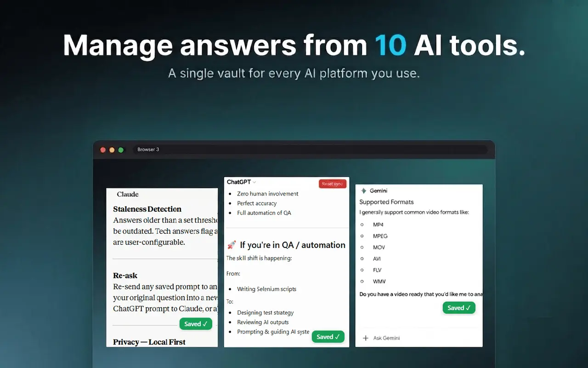Screen dimensions: 588x368
Task: Click the Designing test strategy bullet
Action: tap(266, 313)
